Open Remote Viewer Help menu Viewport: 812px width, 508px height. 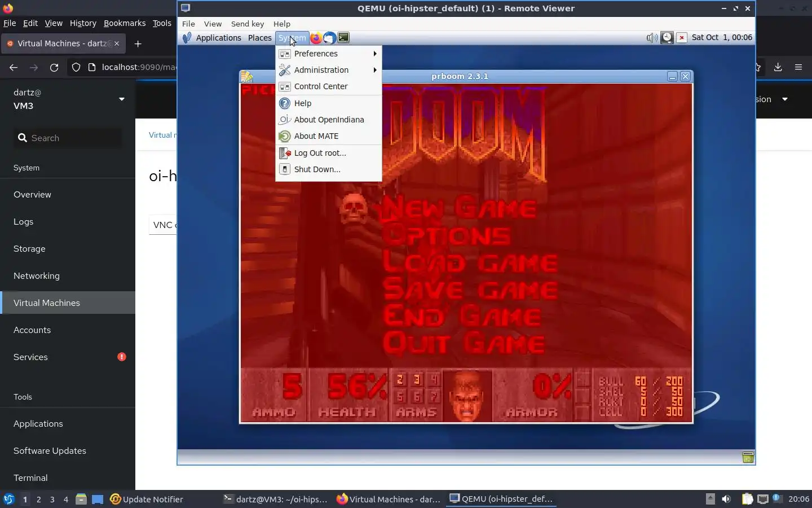pyautogui.click(x=282, y=24)
